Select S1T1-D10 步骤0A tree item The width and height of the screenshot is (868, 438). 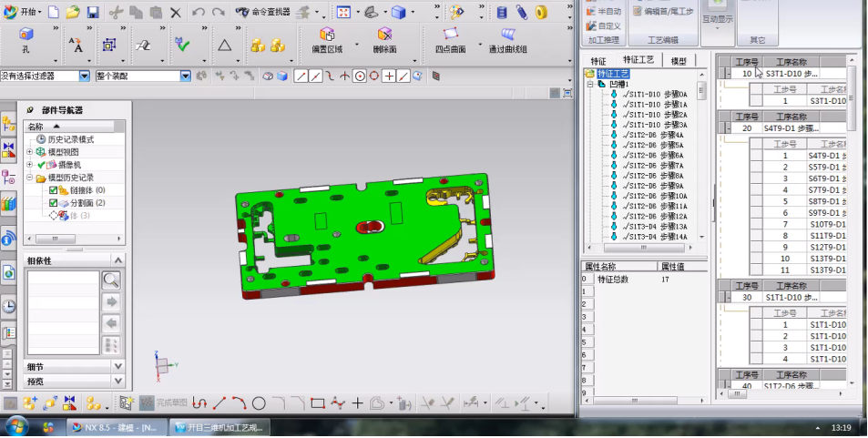coord(653,95)
